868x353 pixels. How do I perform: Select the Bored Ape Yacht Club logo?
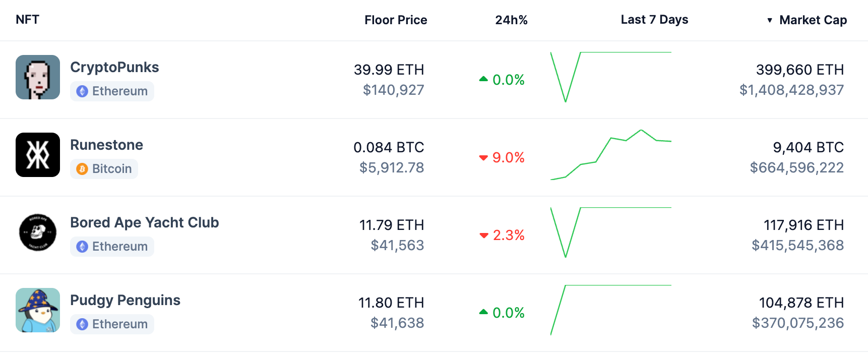pyautogui.click(x=38, y=232)
